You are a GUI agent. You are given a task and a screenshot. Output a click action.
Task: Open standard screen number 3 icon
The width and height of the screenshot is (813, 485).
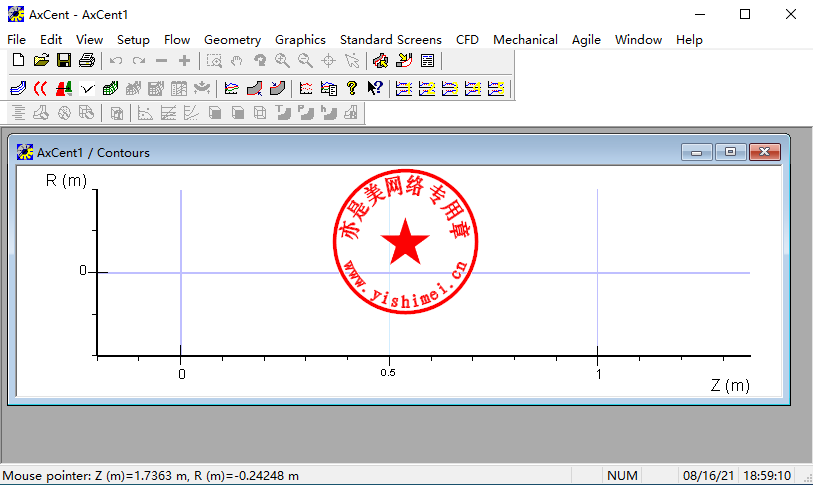pyautogui.click(x=450, y=89)
